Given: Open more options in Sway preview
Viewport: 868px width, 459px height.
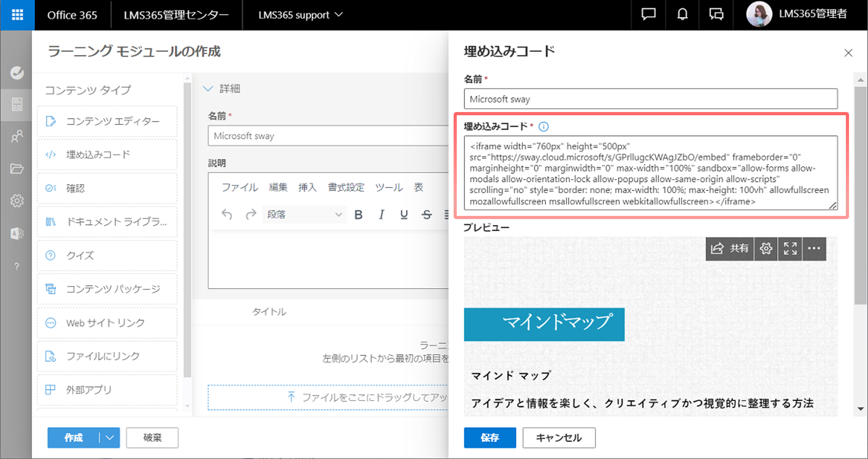Looking at the screenshot, I should (x=814, y=248).
